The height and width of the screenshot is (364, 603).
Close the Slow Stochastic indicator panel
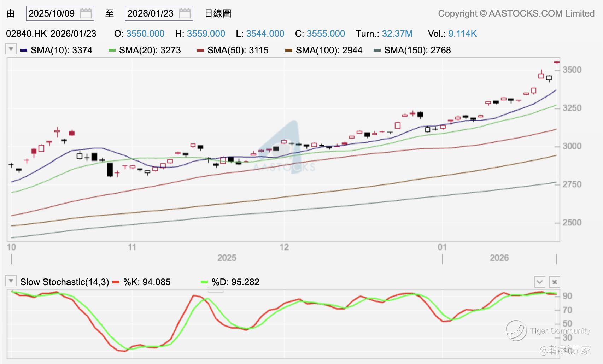tap(554, 282)
